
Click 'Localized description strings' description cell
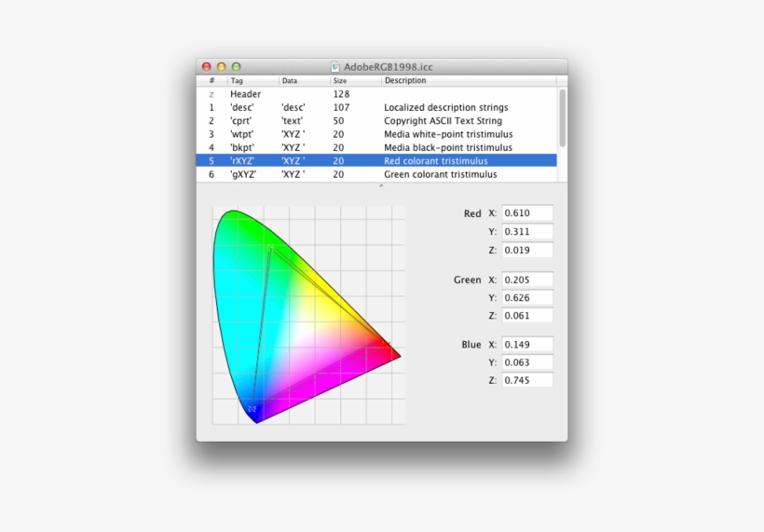coord(446,107)
